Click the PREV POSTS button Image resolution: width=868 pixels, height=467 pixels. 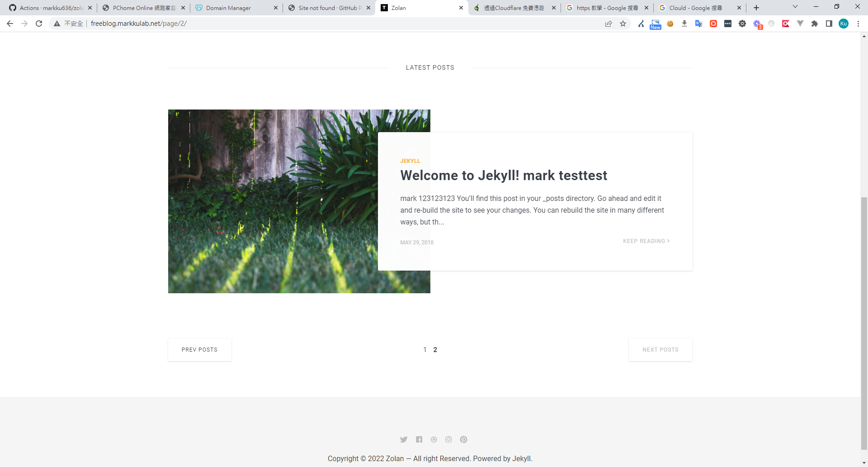point(199,350)
